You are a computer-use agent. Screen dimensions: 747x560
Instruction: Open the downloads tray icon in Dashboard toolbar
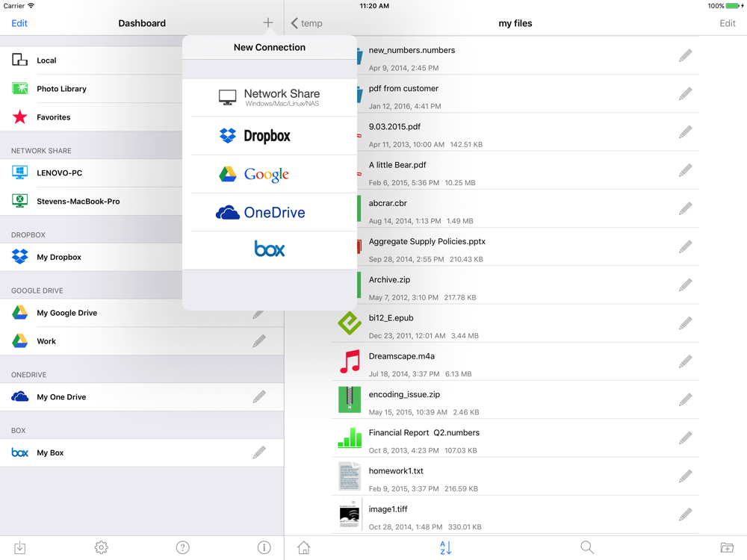pyautogui.click(x=19, y=547)
